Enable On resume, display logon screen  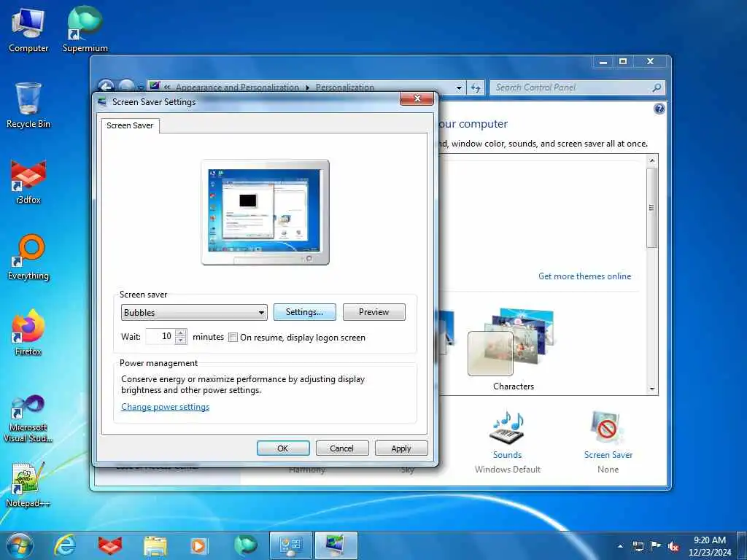pyautogui.click(x=233, y=338)
